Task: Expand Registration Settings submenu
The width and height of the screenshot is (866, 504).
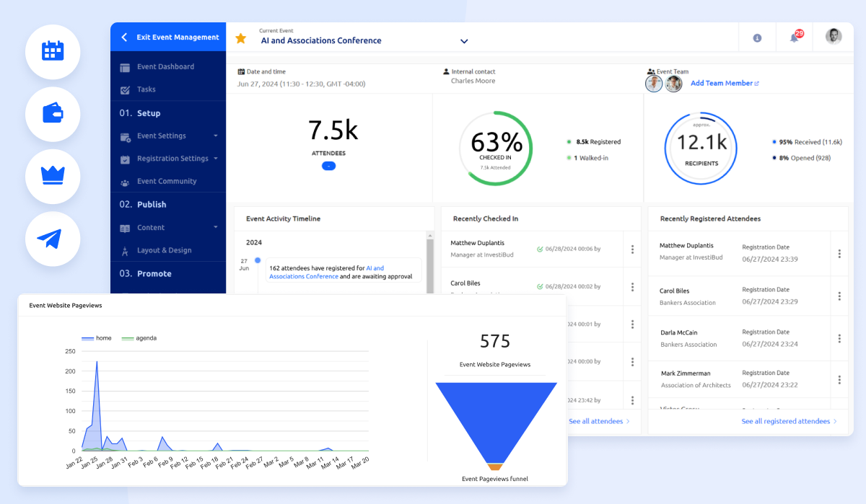Action: (x=215, y=159)
